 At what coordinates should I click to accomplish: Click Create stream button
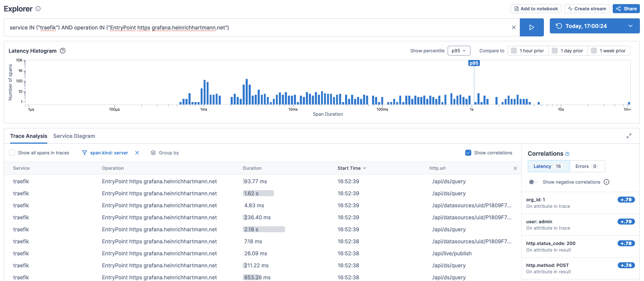point(587,9)
